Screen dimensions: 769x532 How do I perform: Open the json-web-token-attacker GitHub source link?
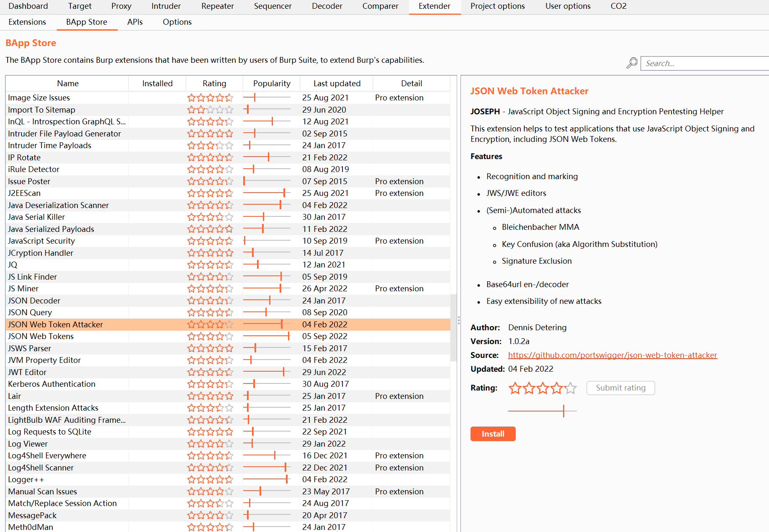612,355
